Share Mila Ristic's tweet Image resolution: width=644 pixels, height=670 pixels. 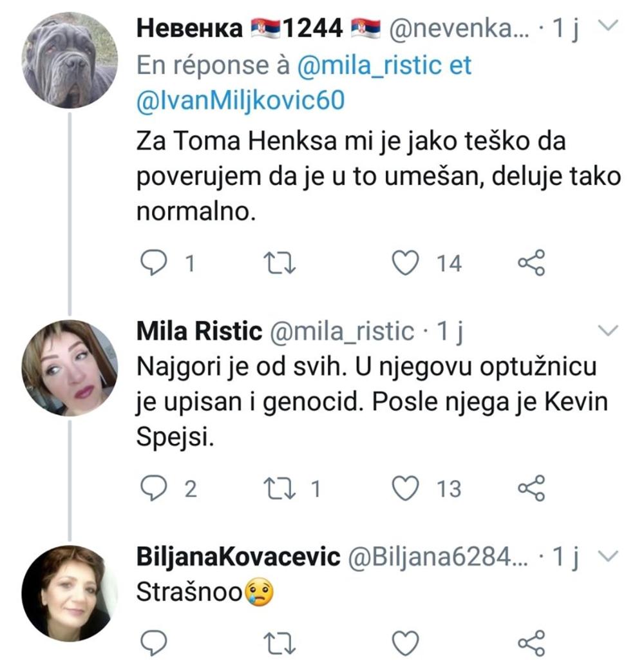click(531, 489)
